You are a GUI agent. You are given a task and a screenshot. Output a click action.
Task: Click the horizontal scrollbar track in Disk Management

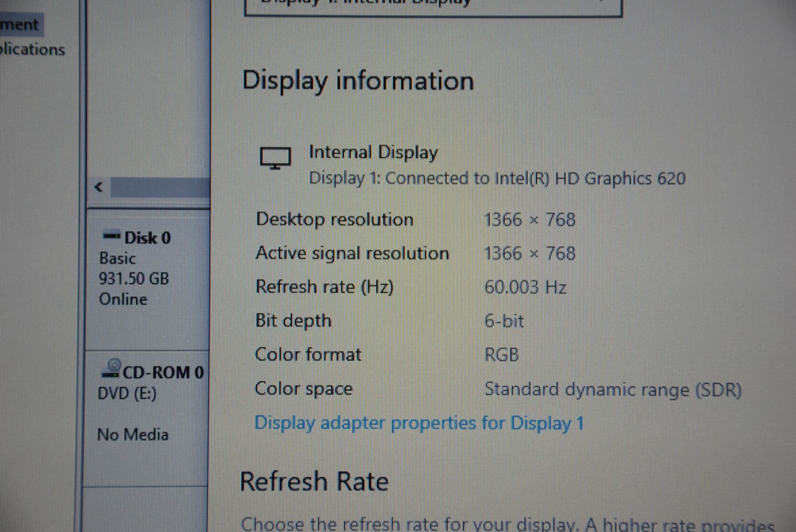pyautogui.click(x=159, y=187)
